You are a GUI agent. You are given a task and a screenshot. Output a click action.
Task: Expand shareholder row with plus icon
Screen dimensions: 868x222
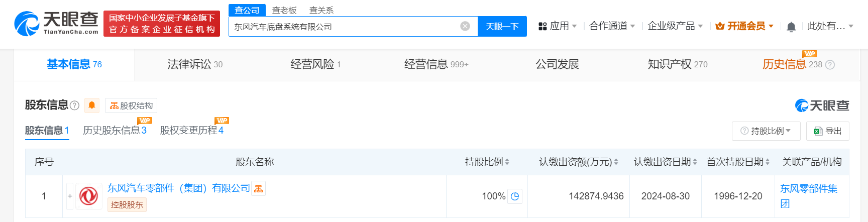coord(70,196)
